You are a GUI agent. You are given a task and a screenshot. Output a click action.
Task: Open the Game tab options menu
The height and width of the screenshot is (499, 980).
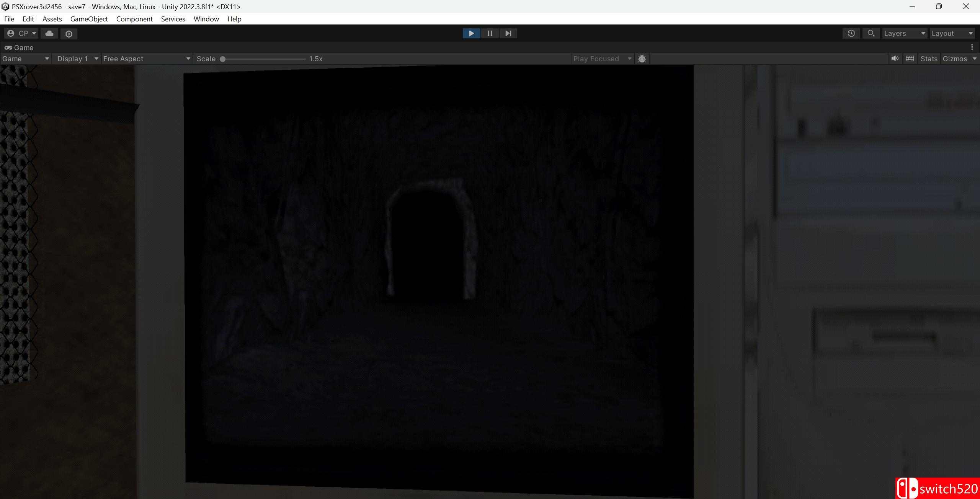[x=972, y=47]
